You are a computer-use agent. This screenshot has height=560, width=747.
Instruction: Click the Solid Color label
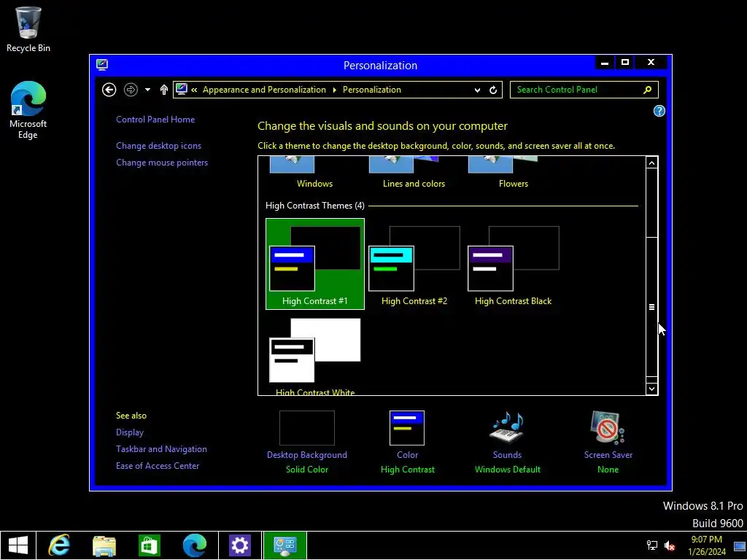(x=307, y=470)
